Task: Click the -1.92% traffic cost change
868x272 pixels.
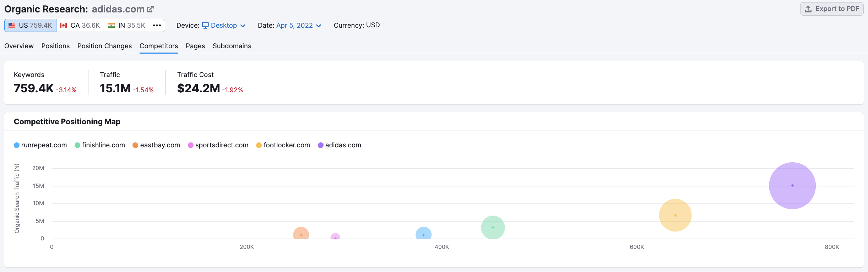Action: point(233,90)
